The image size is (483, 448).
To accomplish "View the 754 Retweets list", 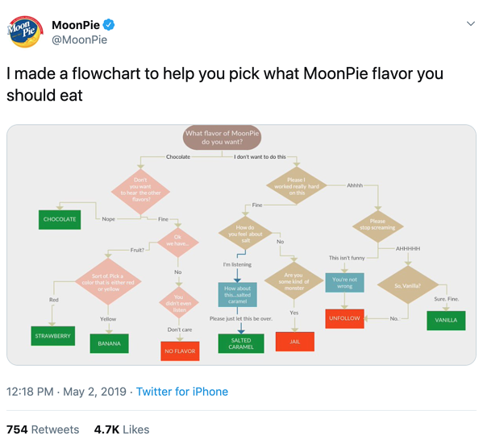I will click(43, 429).
